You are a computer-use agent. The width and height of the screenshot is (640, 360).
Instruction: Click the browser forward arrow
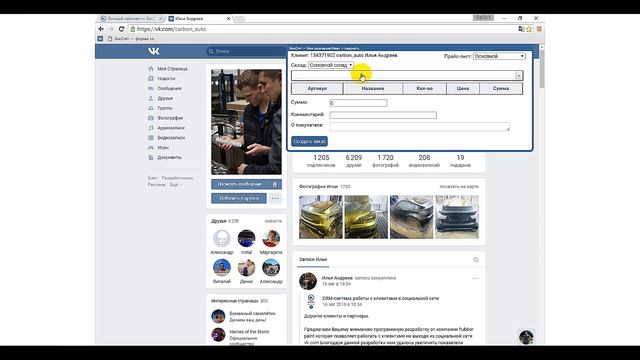(111, 29)
